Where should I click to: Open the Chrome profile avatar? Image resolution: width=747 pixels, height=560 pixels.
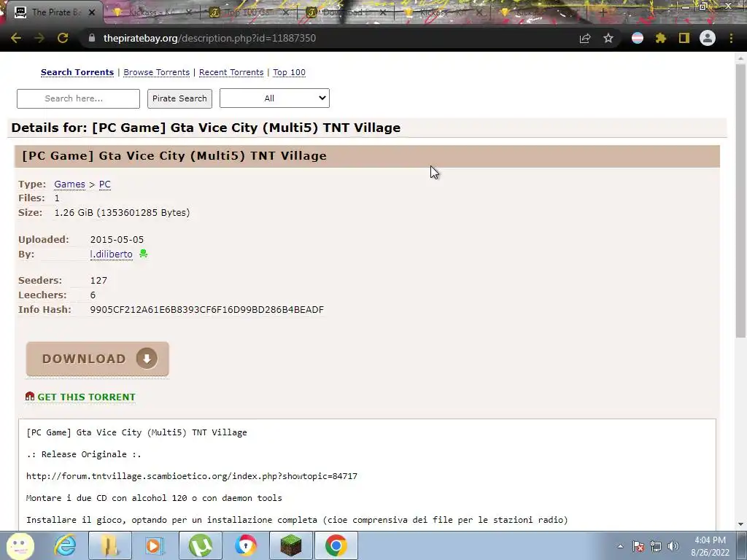[x=708, y=38]
